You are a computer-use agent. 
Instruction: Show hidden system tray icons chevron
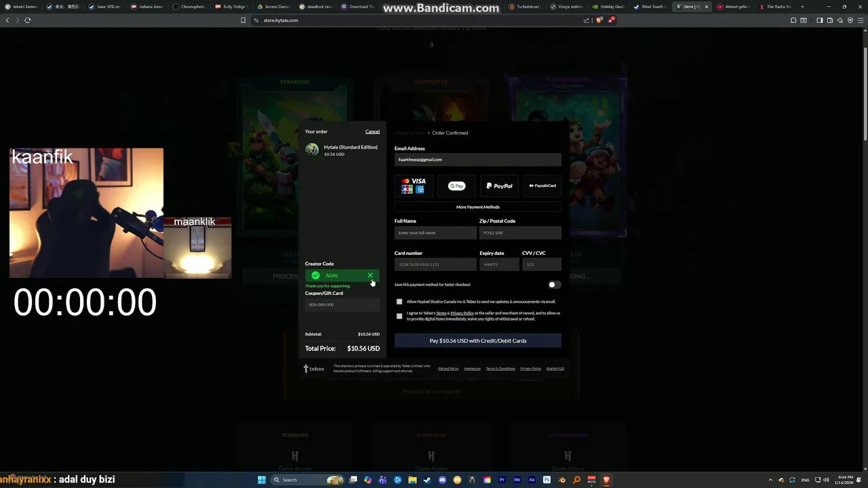pyautogui.click(x=772, y=480)
